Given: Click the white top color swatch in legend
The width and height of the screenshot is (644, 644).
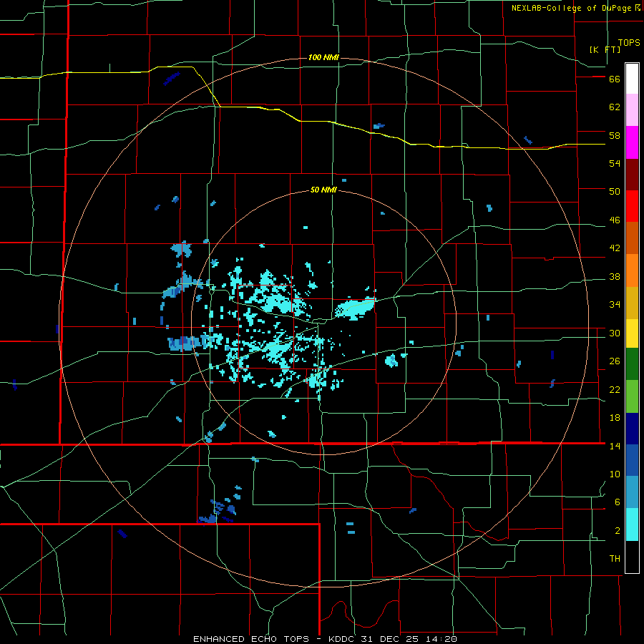Looking at the screenshot, I should tap(632, 79).
